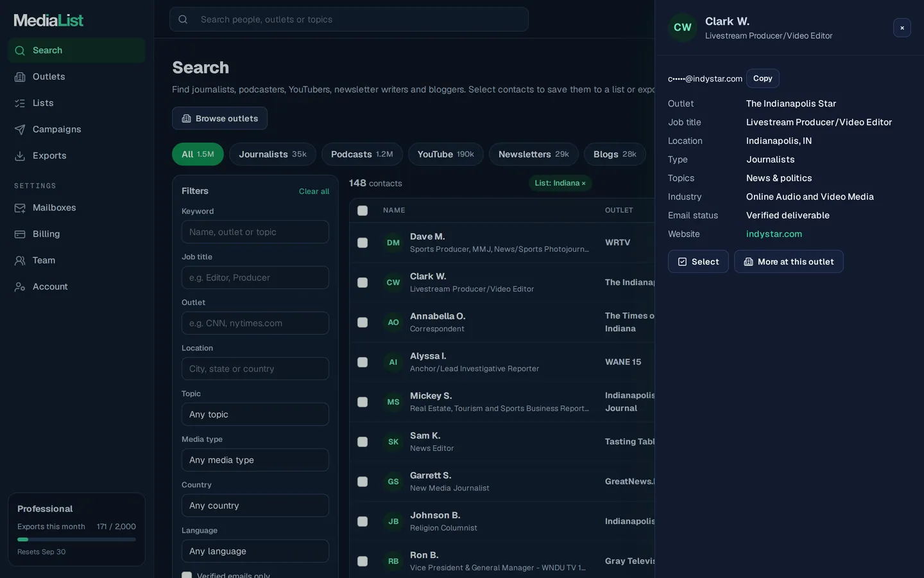Click the Billing card icon
Screen dimensions: 924x578
(20, 234)
